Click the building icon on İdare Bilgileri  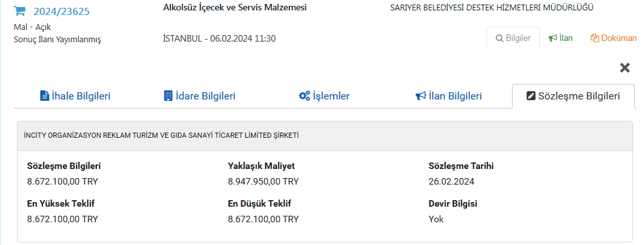pyautogui.click(x=168, y=96)
